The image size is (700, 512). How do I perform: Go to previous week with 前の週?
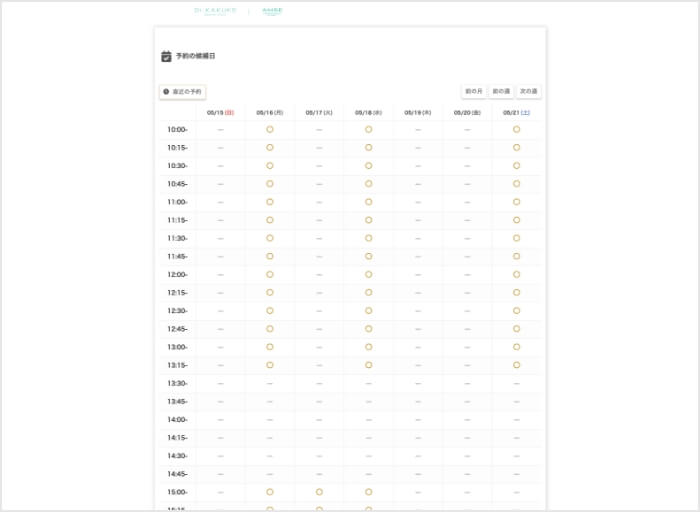tap(501, 91)
